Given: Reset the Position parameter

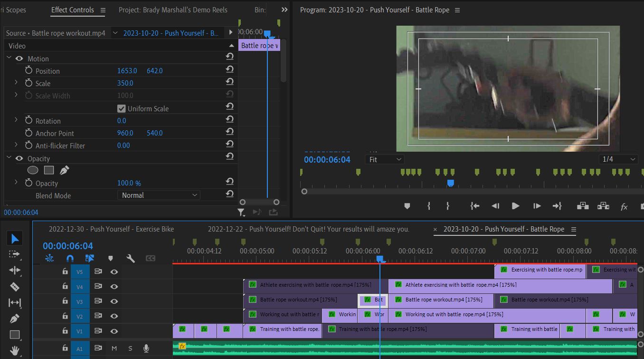Looking at the screenshot, I should pyautogui.click(x=230, y=70).
